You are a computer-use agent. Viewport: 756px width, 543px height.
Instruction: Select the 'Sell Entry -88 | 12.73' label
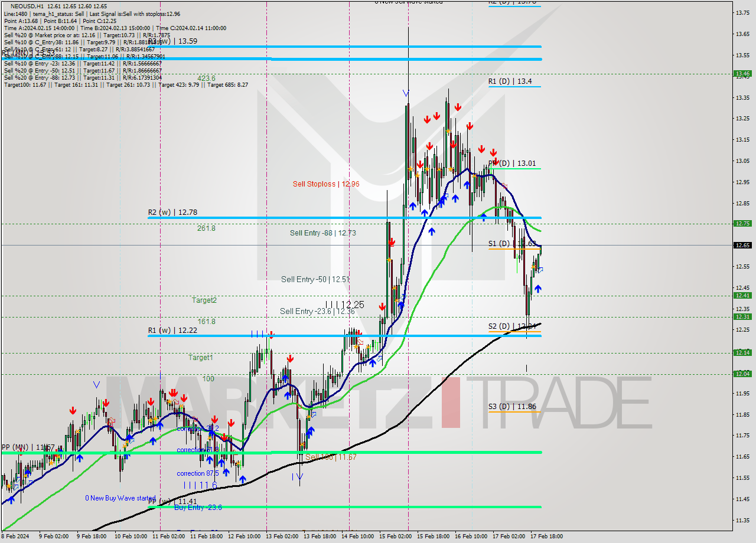point(323,233)
